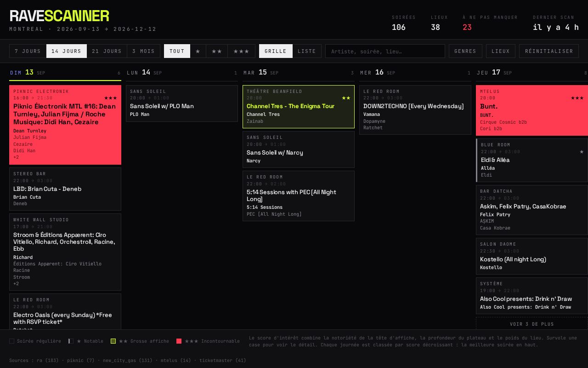This screenshot has width=588, height=368.
Task: Click the RAVESCANNER logo
Action: pos(59,16)
